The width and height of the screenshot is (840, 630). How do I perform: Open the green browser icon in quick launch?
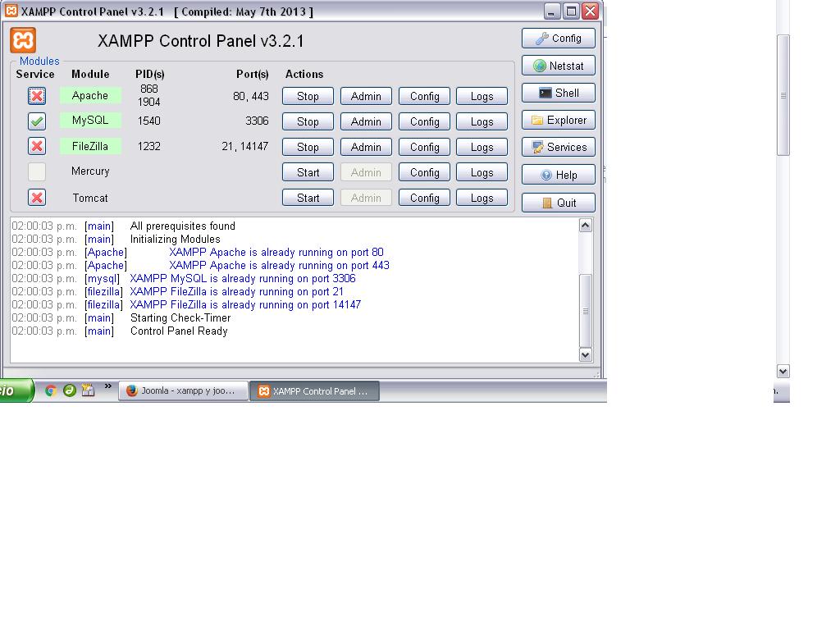tap(69, 390)
